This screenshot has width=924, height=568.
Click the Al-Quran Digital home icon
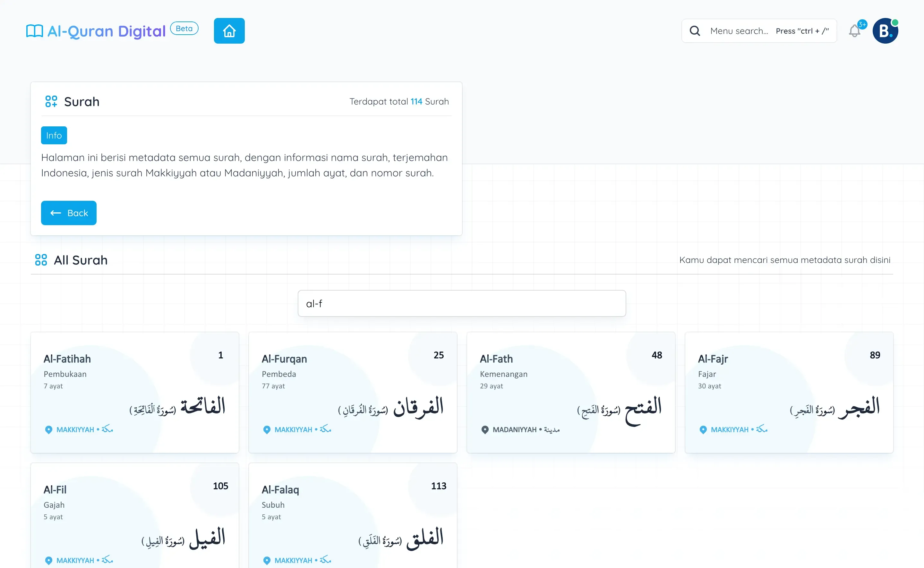click(230, 30)
